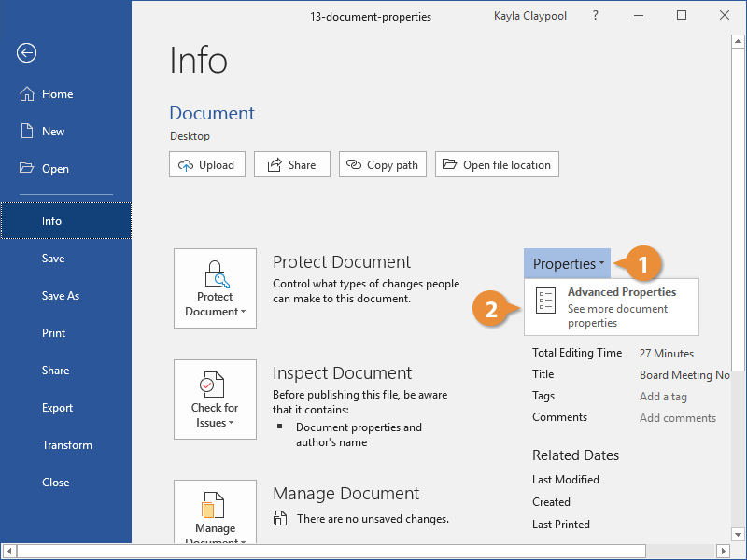Click the horizontal scrollbar at bottom
The width and height of the screenshot is (747, 560).
pyautogui.click(x=373, y=552)
